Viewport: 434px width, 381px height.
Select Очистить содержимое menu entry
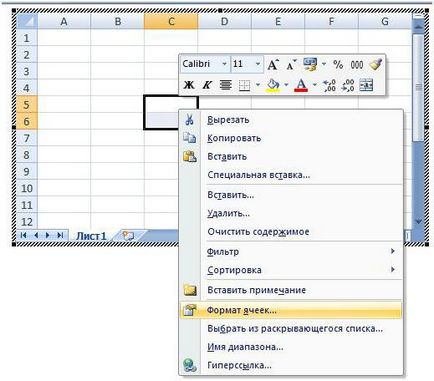(x=291, y=231)
